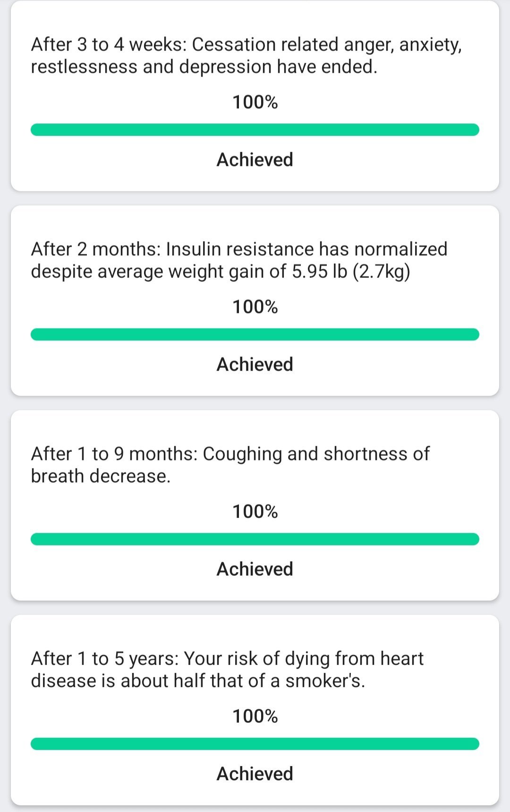The image size is (510, 812).
Task: Click 100% in the 2 months card
Action: pos(255,307)
